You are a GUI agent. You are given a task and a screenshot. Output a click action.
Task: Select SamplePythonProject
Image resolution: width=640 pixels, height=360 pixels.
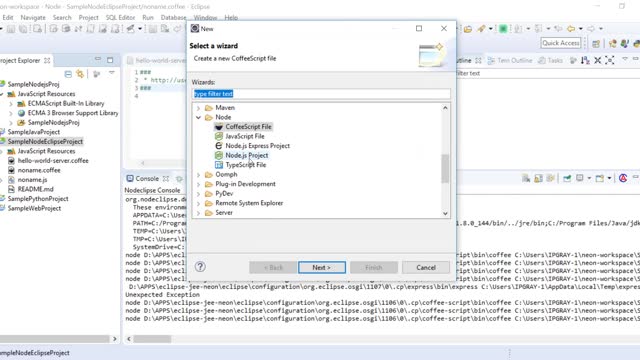38,199
